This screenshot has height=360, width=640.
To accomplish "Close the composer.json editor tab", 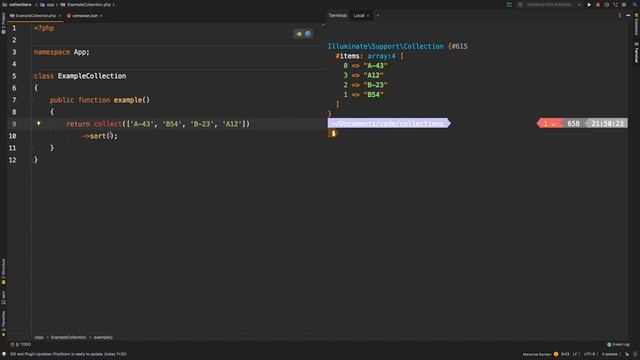I will coord(101,16).
